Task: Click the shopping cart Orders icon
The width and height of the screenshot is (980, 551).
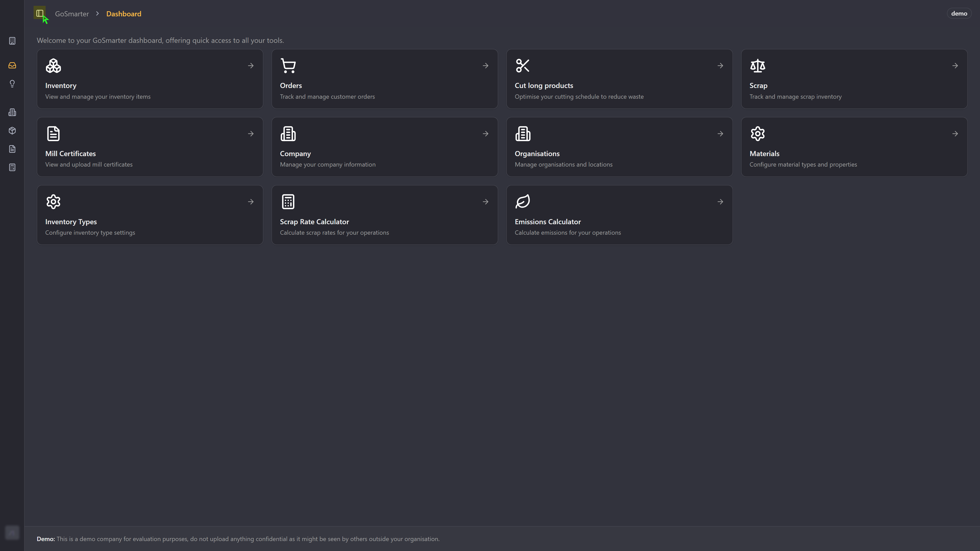Action: (288, 66)
